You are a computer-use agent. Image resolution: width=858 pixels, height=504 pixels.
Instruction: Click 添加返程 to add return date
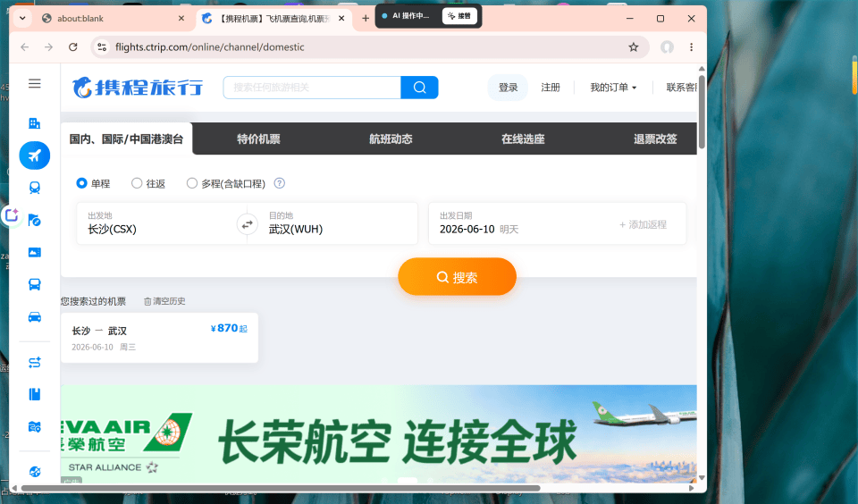click(x=643, y=224)
